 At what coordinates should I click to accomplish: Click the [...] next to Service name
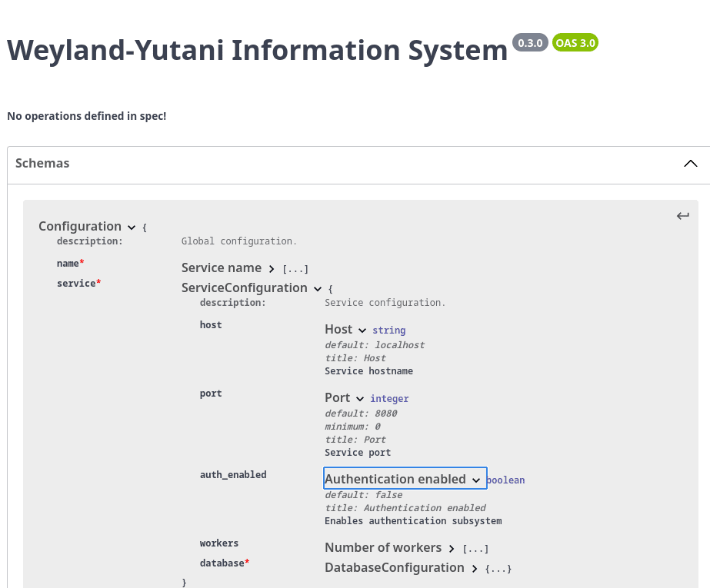coord(296,268)
